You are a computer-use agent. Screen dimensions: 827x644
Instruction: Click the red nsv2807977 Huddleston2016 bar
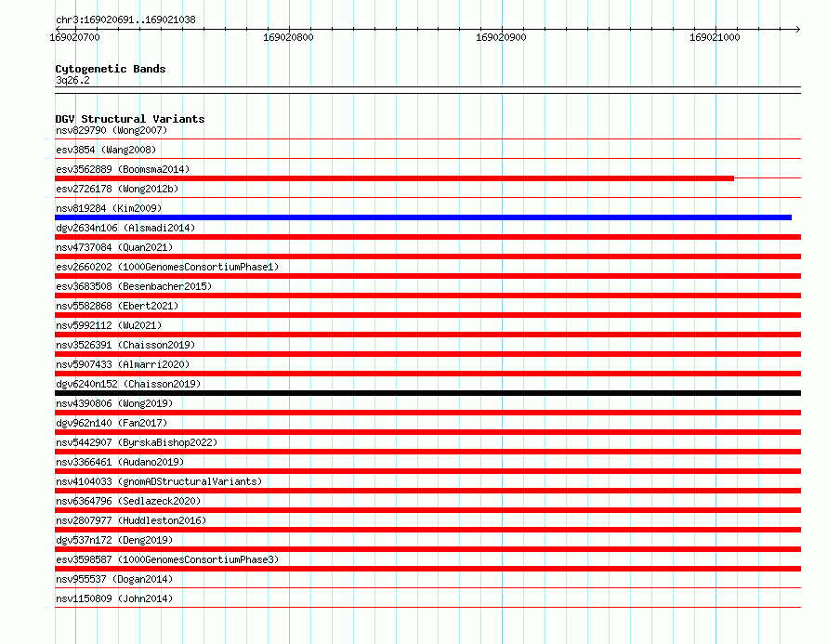coord(427,530)
